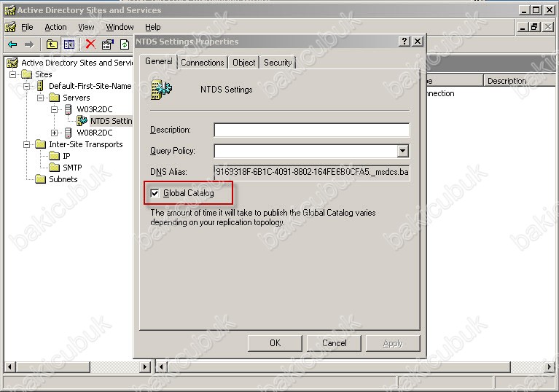Click details pane scrollbar left arrow
The image size is (559, 392).
162,366
